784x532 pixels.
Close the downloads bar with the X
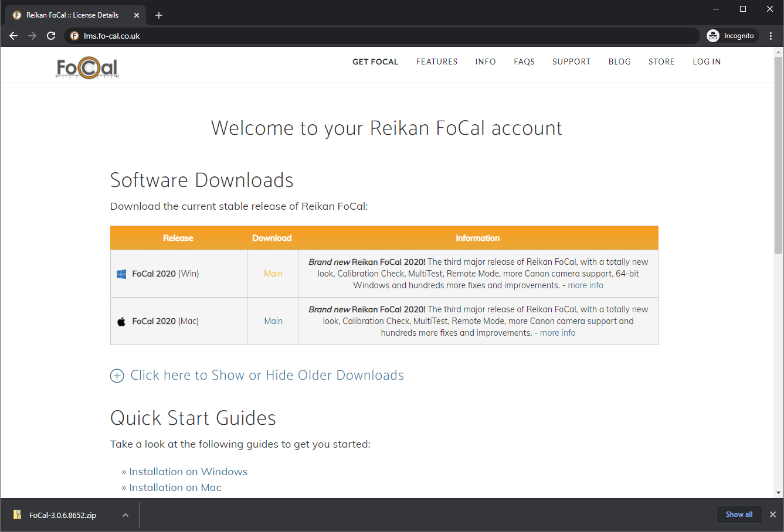(x=773, y=514)
